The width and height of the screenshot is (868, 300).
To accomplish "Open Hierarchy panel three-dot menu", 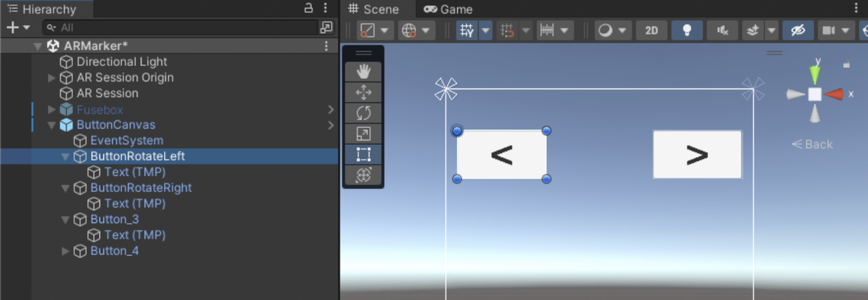I will [x=325, y=8].
